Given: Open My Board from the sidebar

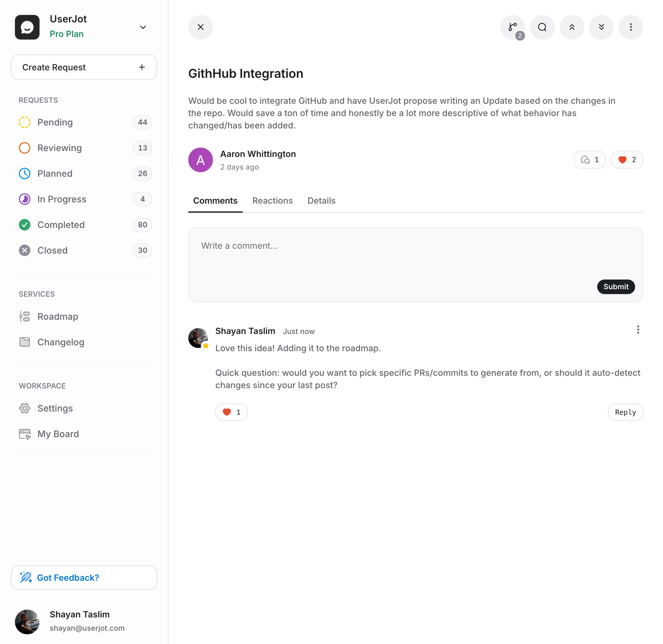Looking at the screenshot, I should coord(58,434).
